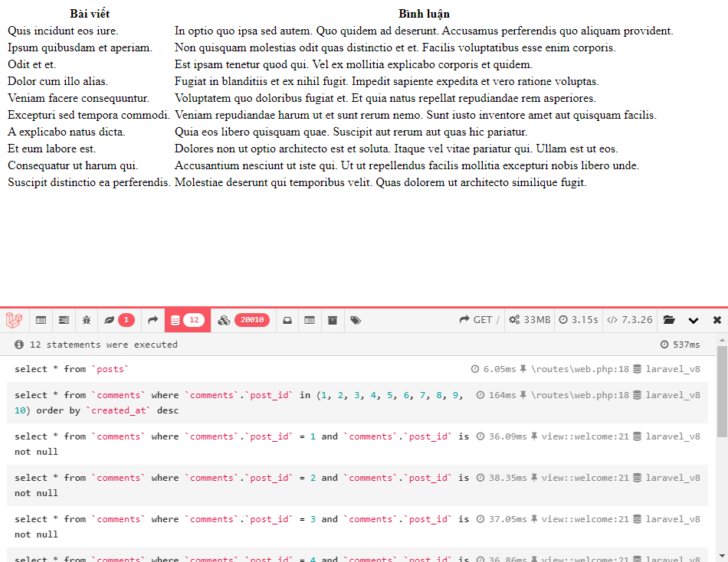
Task: Click the GET / route indicator
Action: 480,320
